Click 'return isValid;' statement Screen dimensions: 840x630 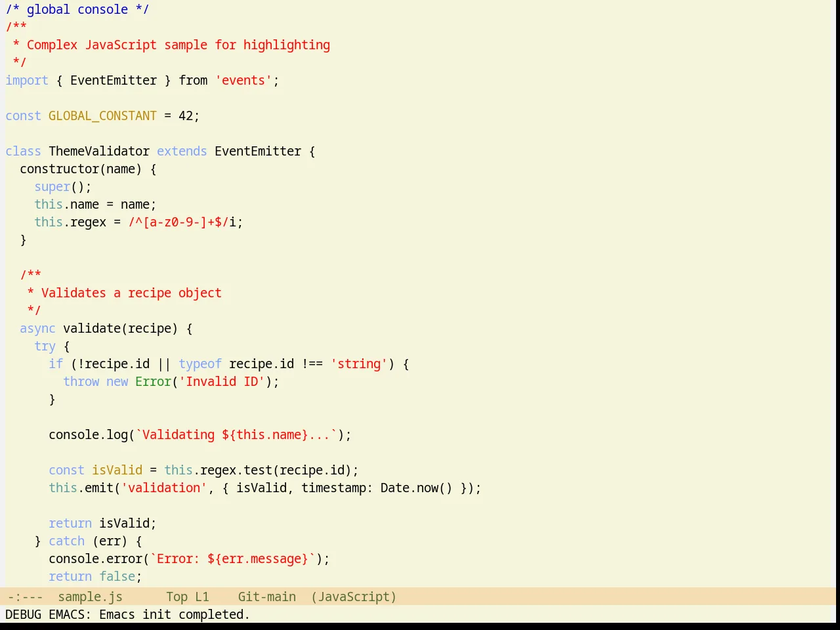[102, 523]
